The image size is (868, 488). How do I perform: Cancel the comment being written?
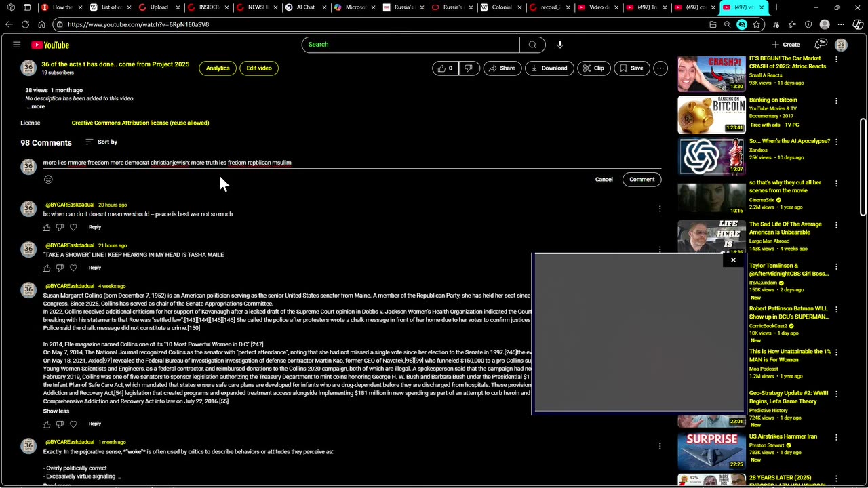(604, 180)
